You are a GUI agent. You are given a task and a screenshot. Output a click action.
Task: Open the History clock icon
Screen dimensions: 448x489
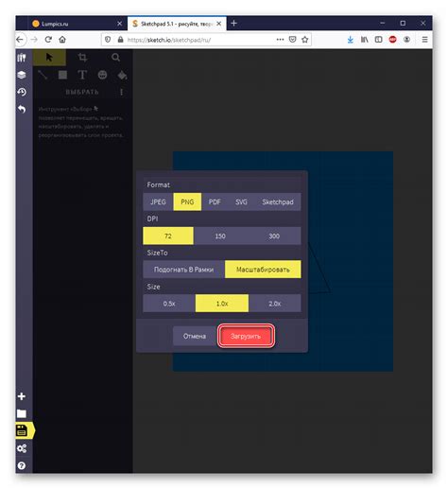(22, 92)
